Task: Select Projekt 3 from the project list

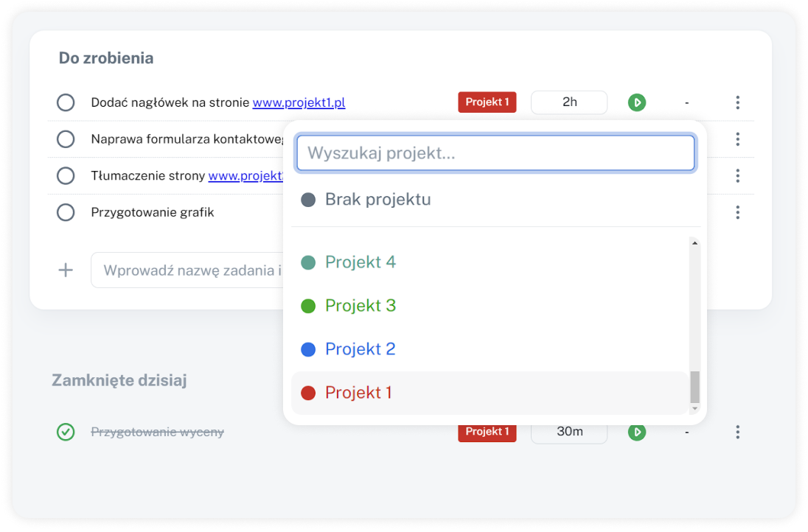Action: point(359,305)
